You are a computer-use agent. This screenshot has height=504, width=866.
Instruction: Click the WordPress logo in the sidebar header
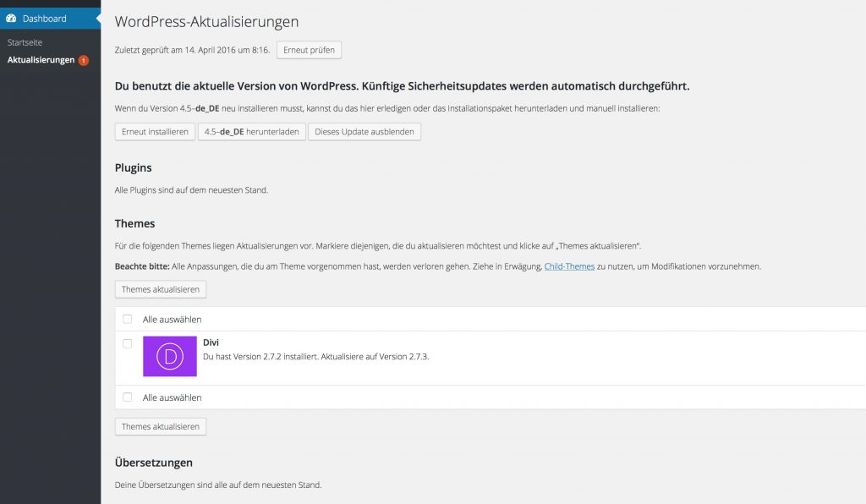click(x=12, y=17)
